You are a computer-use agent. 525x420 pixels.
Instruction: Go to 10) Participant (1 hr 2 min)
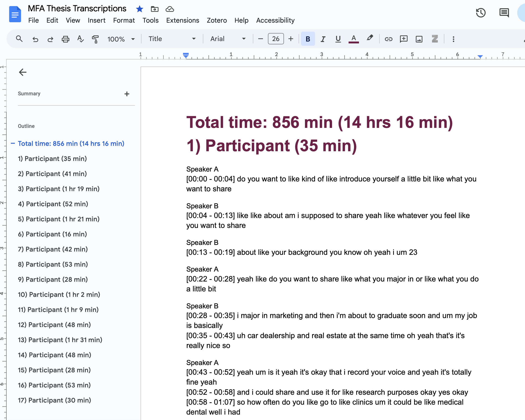(x=59, y=294)
